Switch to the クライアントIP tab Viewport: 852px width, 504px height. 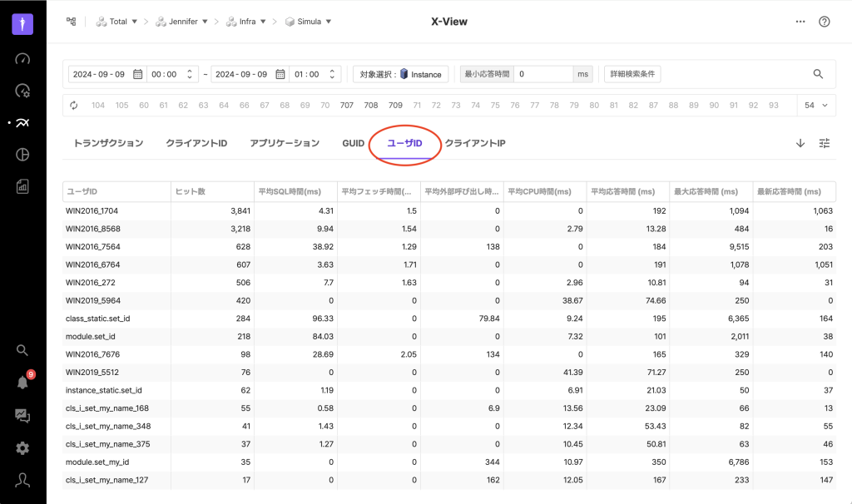[475, 143]
